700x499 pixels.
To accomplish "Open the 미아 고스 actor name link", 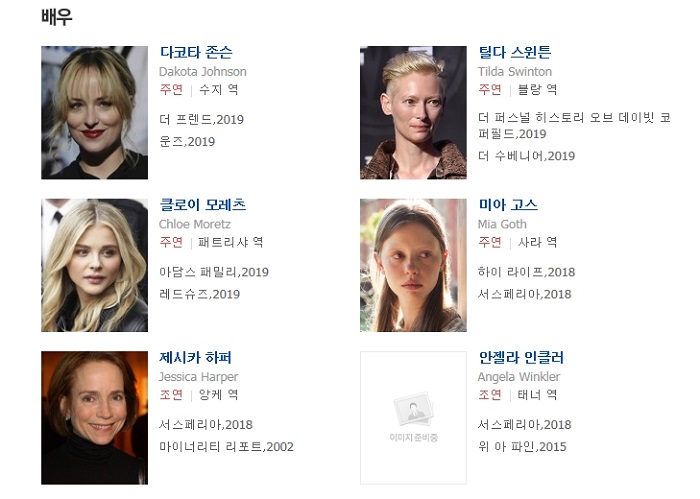I will pos(508,205).
